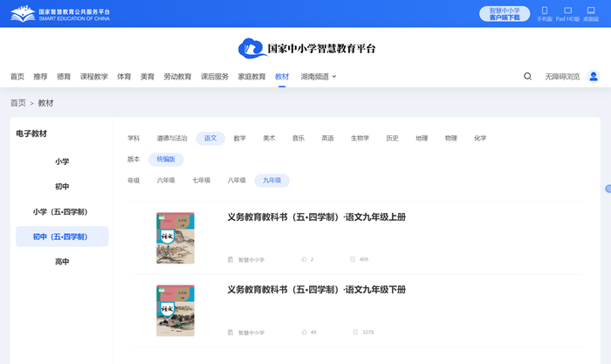This screenshot has height=364, width=611.
Task: Click view count icon for 语文九年级上册
Action: [x=353, y=259]
